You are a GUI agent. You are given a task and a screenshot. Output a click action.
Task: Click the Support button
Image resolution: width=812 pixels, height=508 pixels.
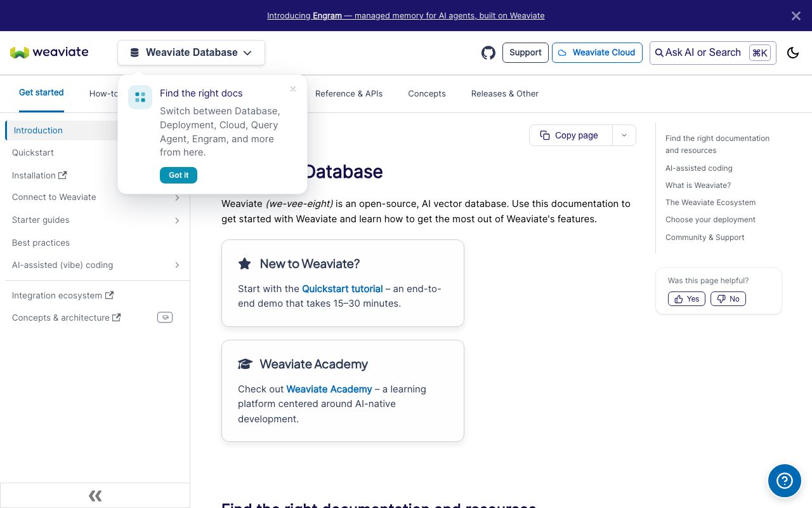coord(525,53)
